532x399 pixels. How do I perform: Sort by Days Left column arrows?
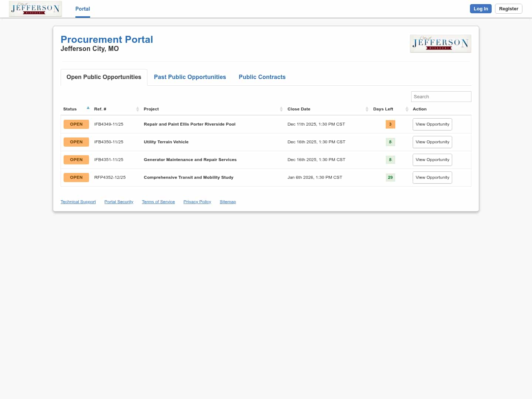(407, 109)
